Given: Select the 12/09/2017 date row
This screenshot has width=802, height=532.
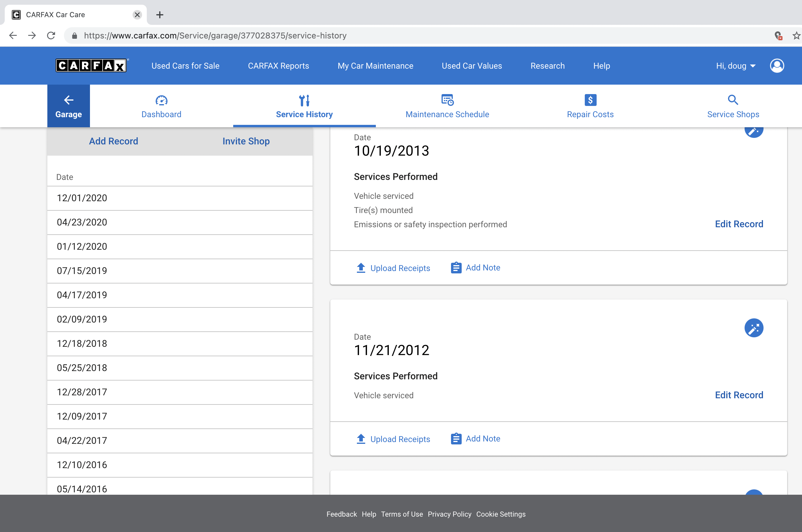Looking at the screenshot, I should coord(180,417).
